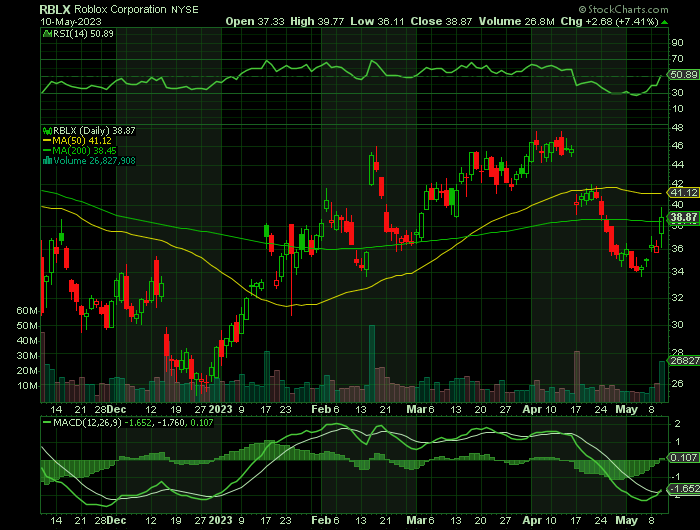Click the MA(200) 38.45 legend entry
700x530 pixels.
click(x=79, y=150)
